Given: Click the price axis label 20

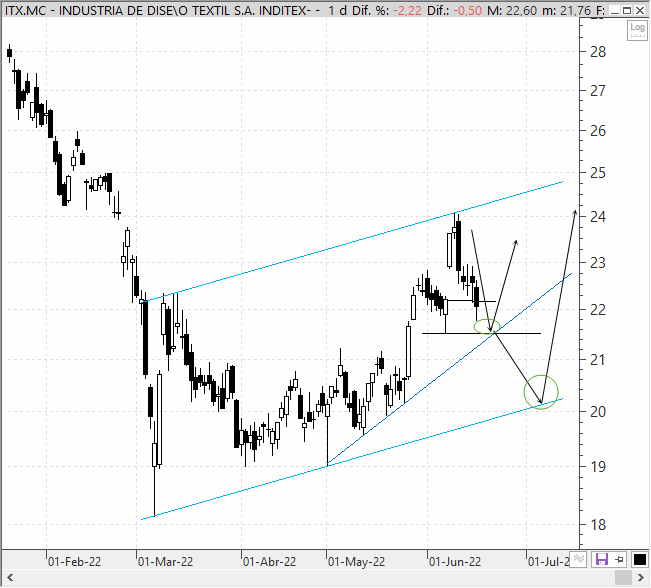Looking at the screenshot, I should [x=598, y=412].
